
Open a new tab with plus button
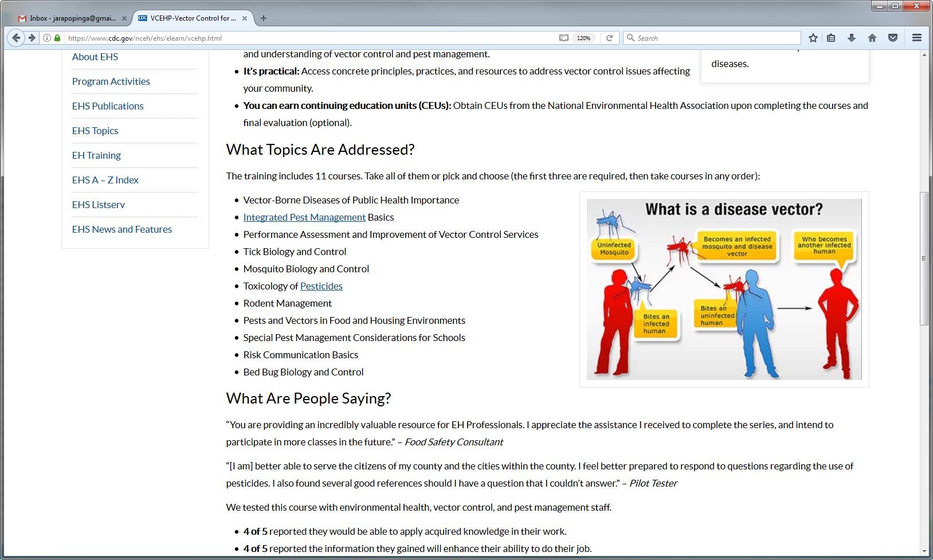point(264,18)
